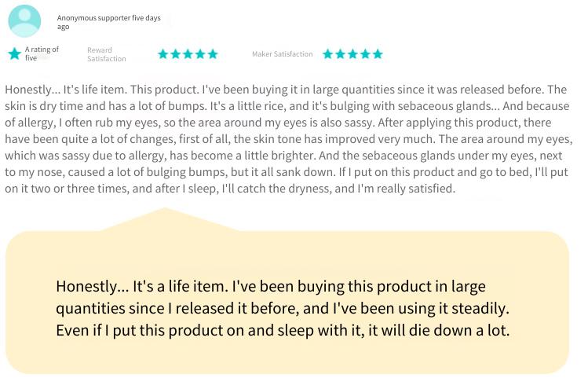Select the fifth Maker Satisfaction star
This screenshot has width=588, height=378.
(x=378, y=54)
